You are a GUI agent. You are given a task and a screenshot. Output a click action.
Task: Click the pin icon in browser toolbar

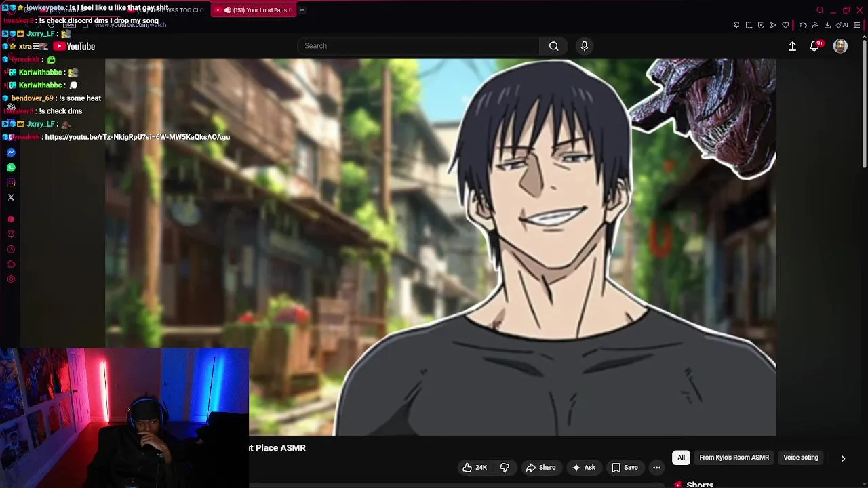736,25
